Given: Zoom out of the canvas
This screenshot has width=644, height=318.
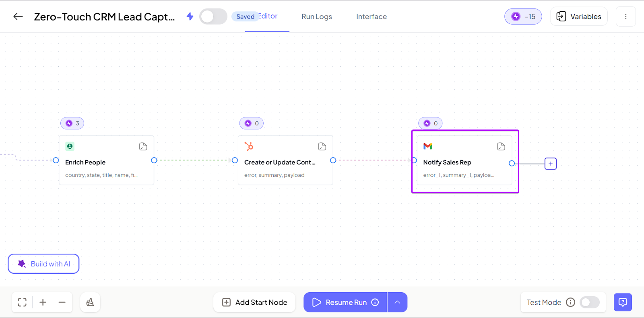Looking at the screenshot, I should [62, 302].
